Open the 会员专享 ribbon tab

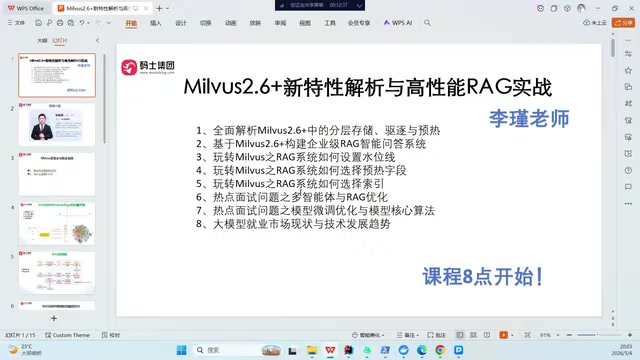pyautogui.click(x=359, y=23)
